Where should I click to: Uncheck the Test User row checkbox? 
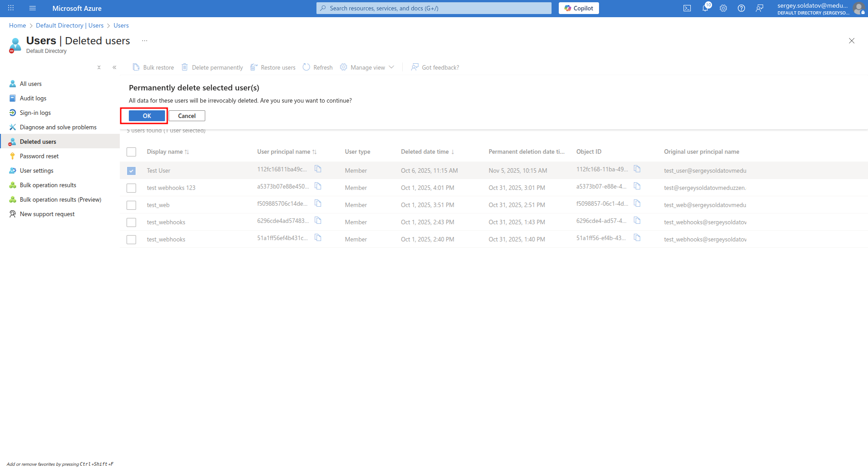coord(132,171)
